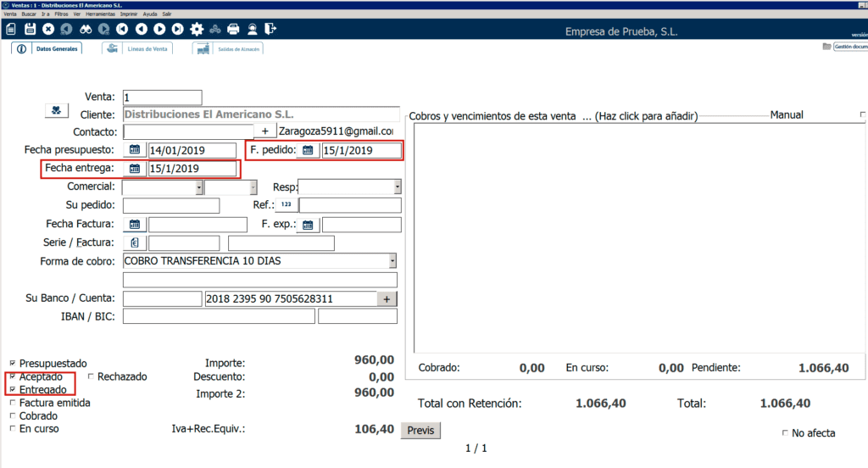Click the printer icon in toolbar
This screenshot has height=468, width=868.
pyautogui.click(x=234, y=29)
